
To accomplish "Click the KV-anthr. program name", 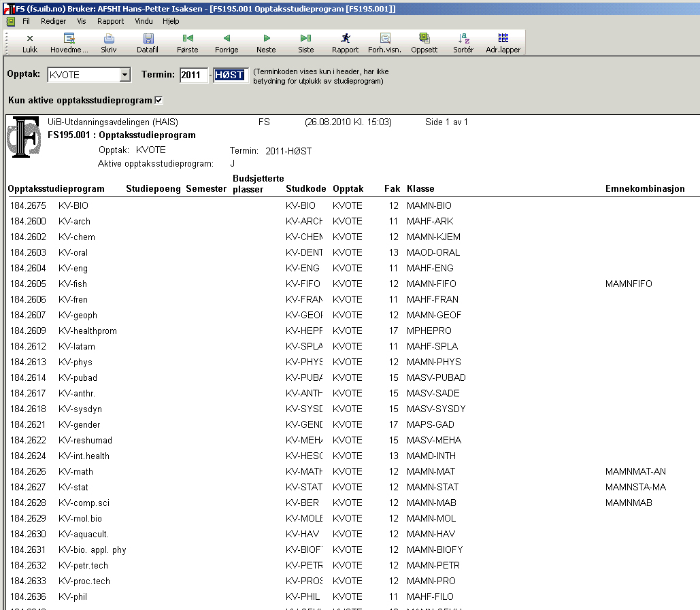I will 77,393.
